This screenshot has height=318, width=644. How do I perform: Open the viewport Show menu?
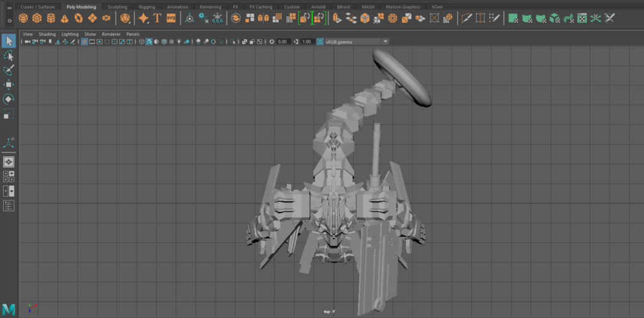(90, 34)
